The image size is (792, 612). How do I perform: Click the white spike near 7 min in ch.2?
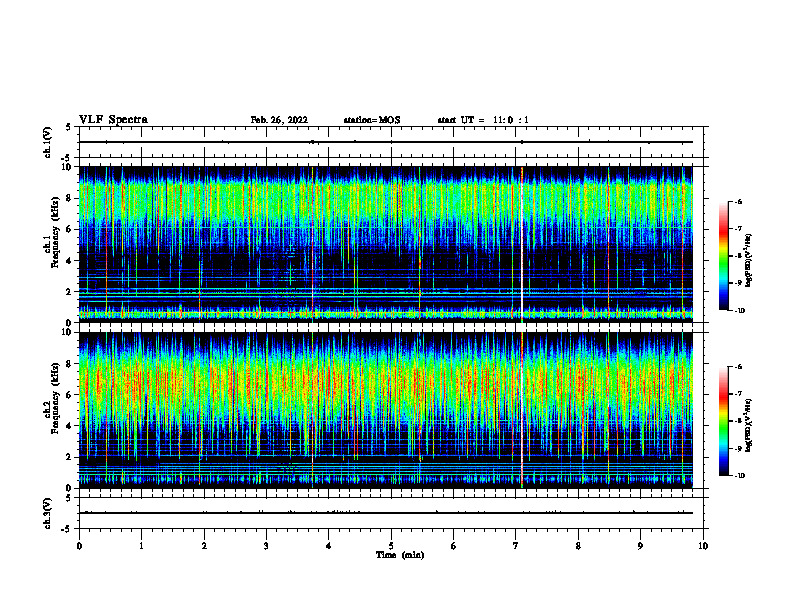click(522, 410)
